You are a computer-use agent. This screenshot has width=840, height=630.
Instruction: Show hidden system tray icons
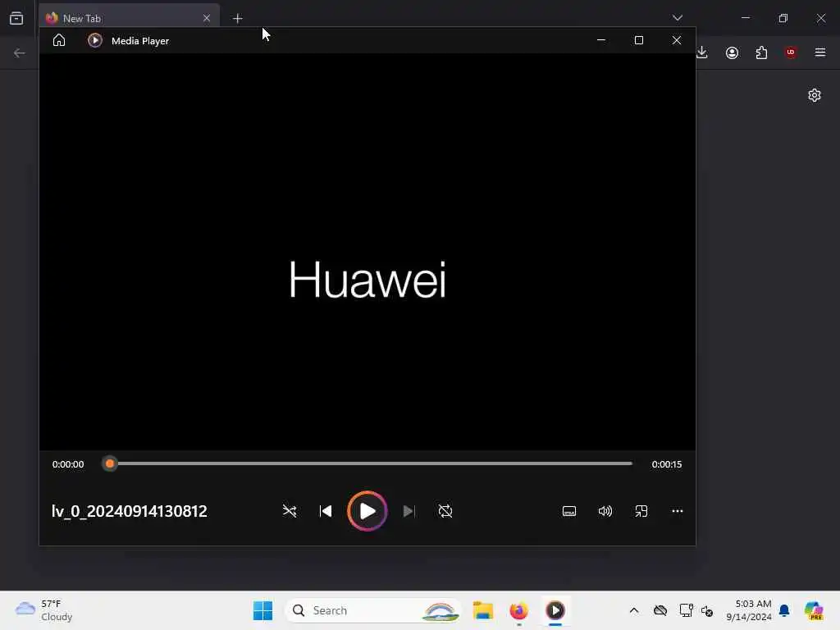(634, 610)
